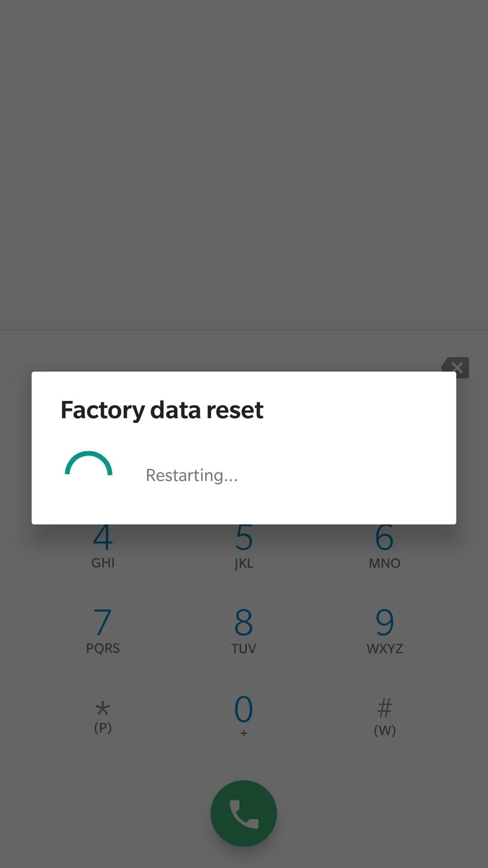Viewport: 488px width, 868px height.
Task: Click the Factory data reset title
Action: pos(162,410)
